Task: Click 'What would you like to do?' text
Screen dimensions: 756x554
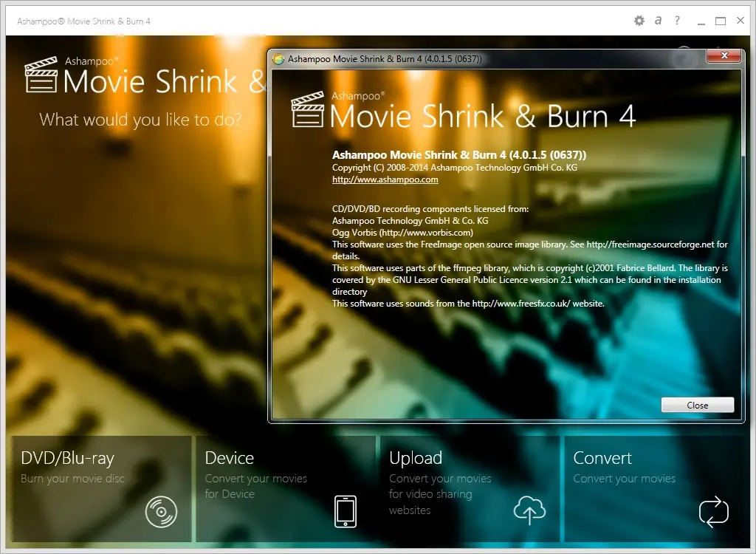Action: pos(140,119)
